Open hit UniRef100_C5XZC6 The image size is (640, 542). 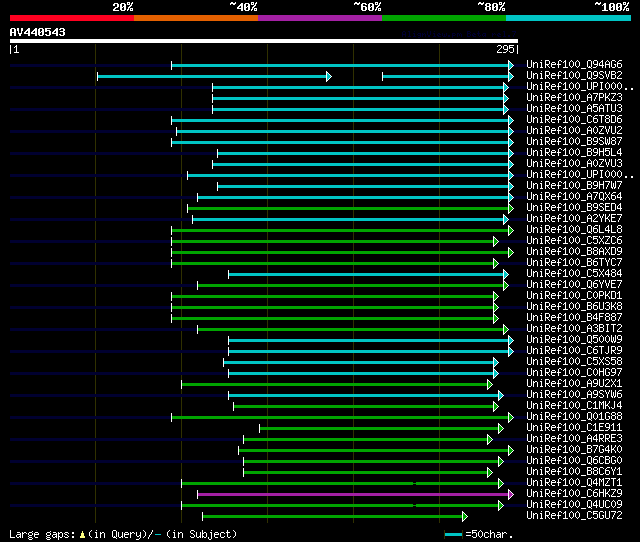(x=574, y=240)
